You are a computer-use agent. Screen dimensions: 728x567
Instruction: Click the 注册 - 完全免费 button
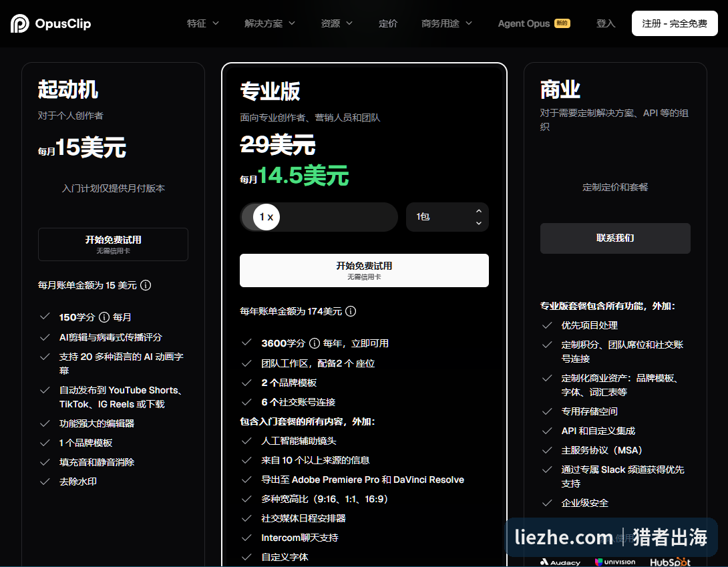(675, 23)
